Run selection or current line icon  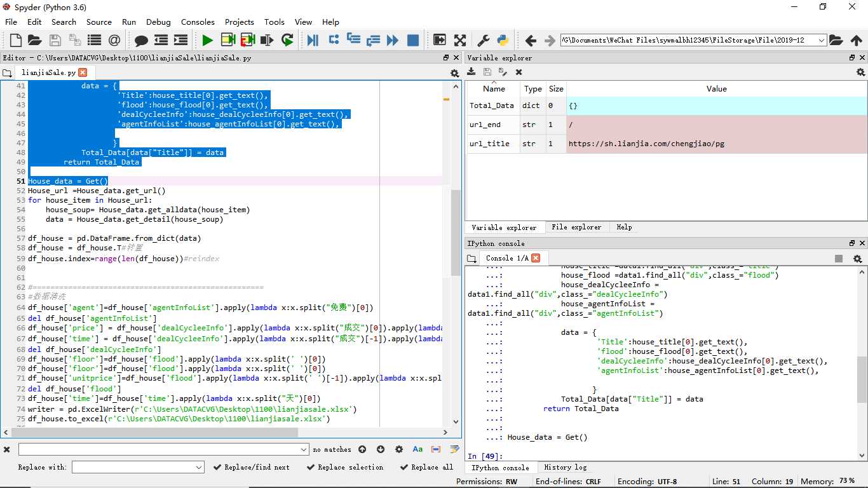267,40
